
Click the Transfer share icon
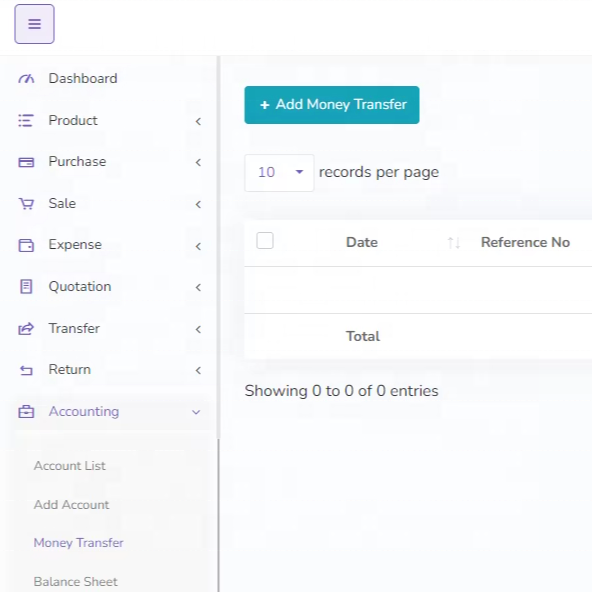26,328
